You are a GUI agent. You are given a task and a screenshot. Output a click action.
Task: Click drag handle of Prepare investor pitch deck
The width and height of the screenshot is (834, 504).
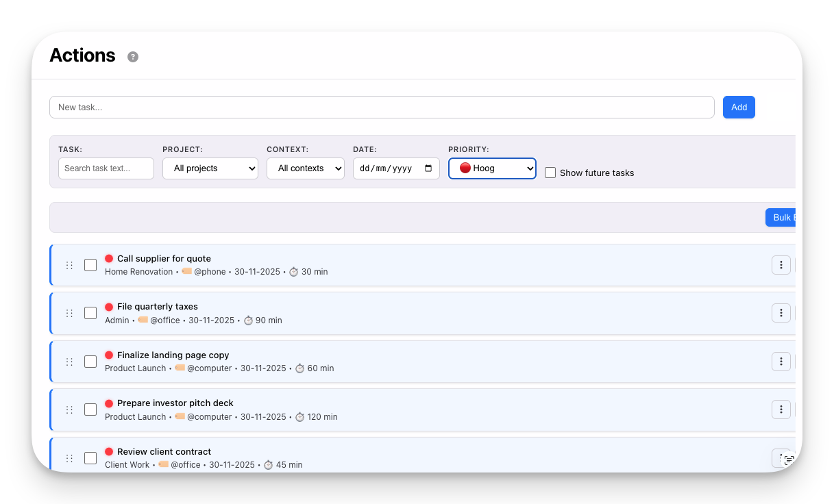pos(69,409)
